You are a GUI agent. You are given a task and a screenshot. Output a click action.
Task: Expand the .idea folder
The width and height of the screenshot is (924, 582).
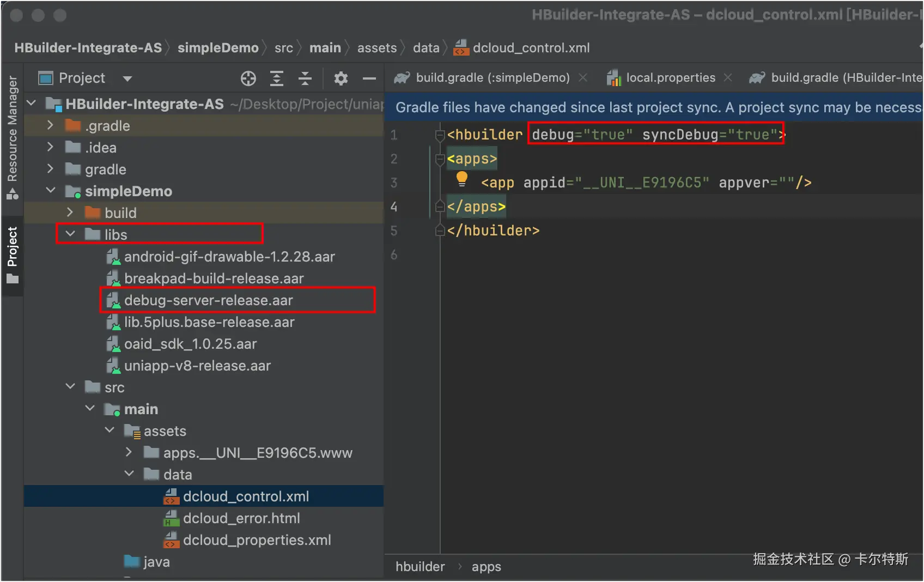(51, 147)
